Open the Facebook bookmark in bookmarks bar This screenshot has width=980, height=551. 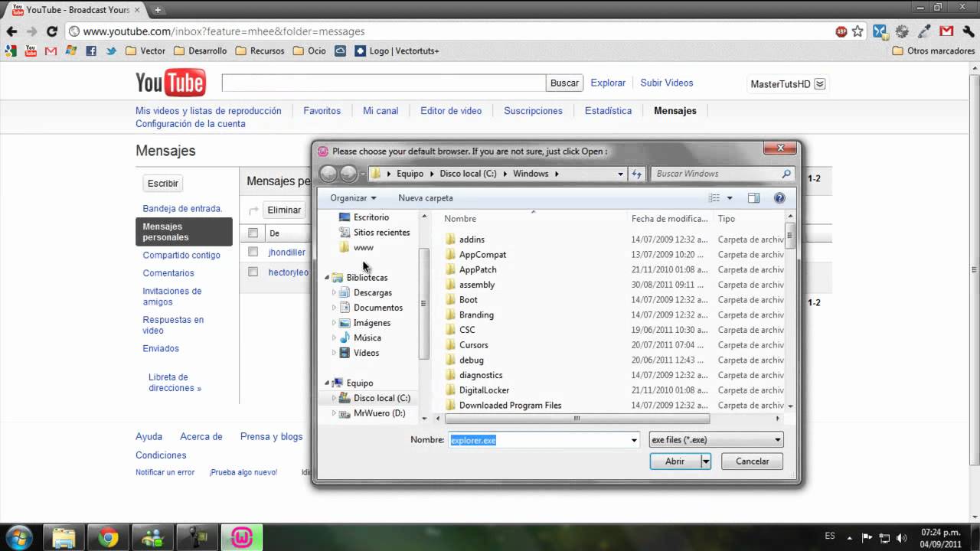coord(91,51)
